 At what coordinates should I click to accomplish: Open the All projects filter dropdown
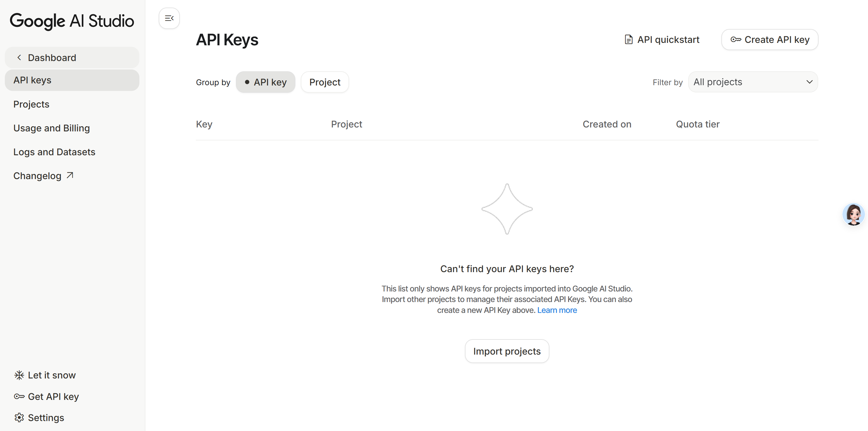(x=752, y=82)
